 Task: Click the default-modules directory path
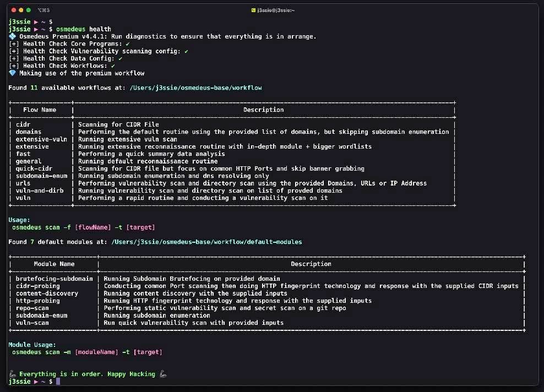click(x=206, y=242)
